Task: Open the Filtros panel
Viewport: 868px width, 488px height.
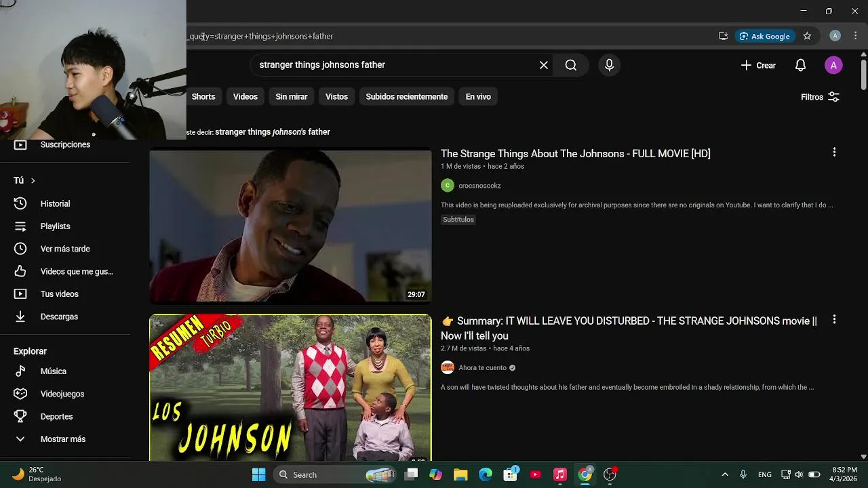Action: click(x=820, y=97)
